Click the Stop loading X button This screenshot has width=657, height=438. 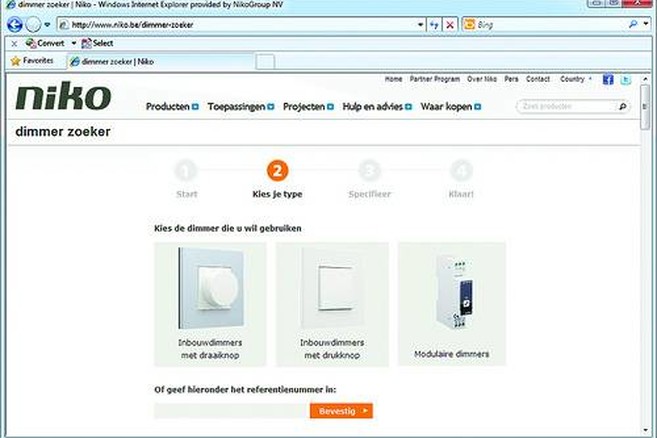pos(451,25)
